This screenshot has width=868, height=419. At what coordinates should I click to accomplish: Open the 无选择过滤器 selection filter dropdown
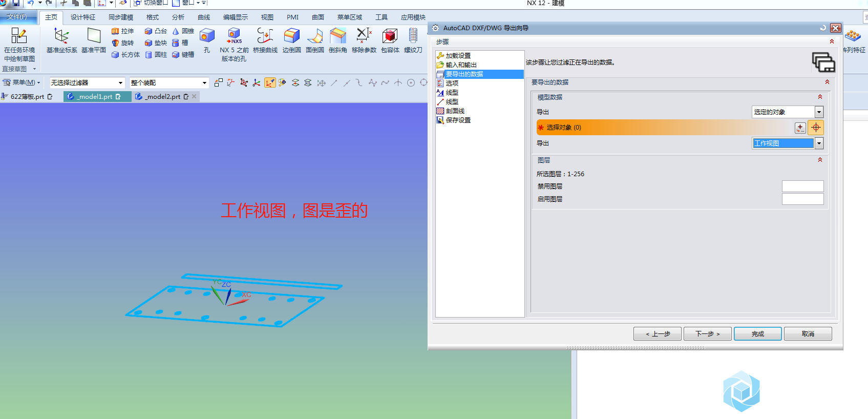[87, 82]
